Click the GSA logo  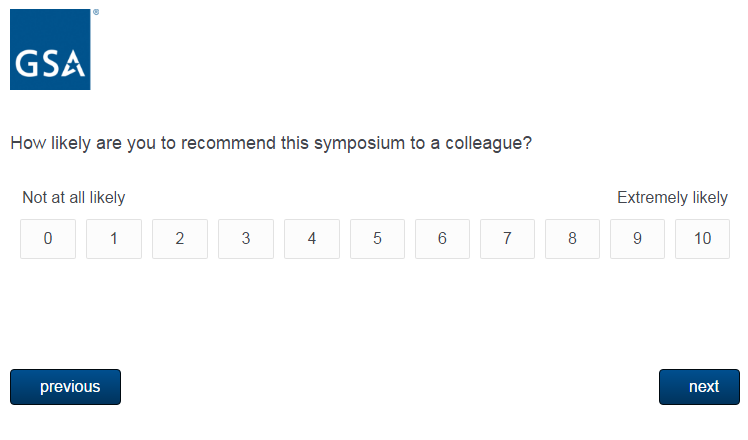pyautogui.click(x=50, y=50)
